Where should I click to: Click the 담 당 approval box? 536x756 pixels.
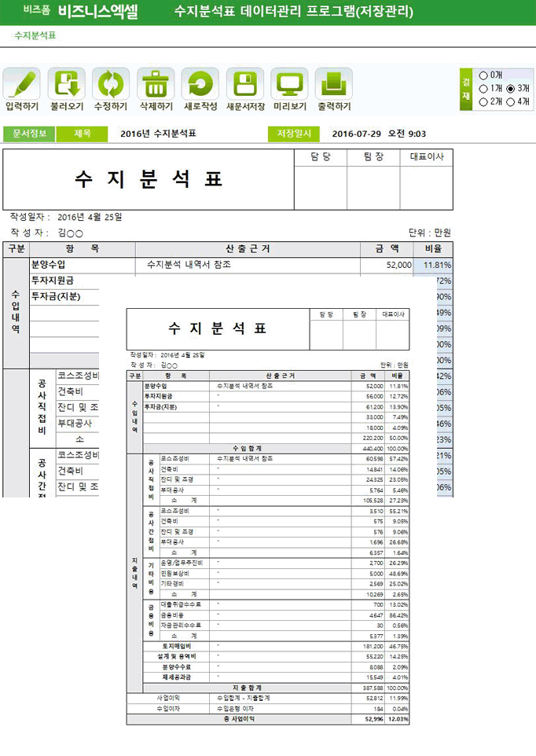(321, 188)
